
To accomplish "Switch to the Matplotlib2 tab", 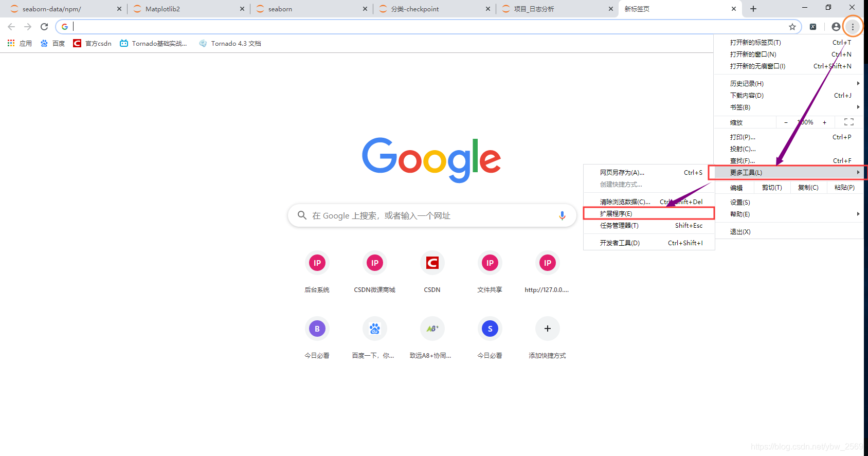I will [189, 9].
